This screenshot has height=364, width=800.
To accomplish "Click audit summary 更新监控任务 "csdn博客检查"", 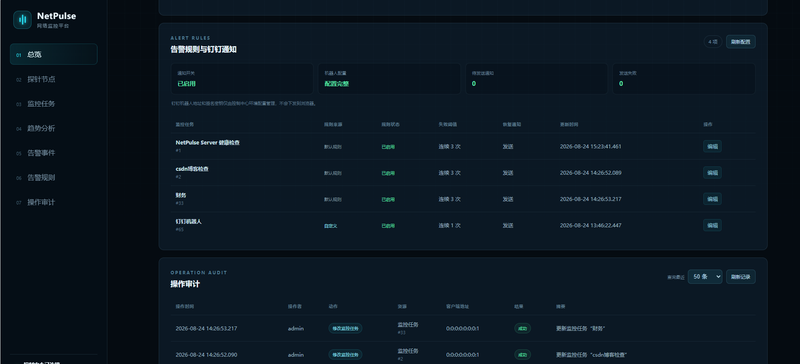I will [x=591, y=355].
